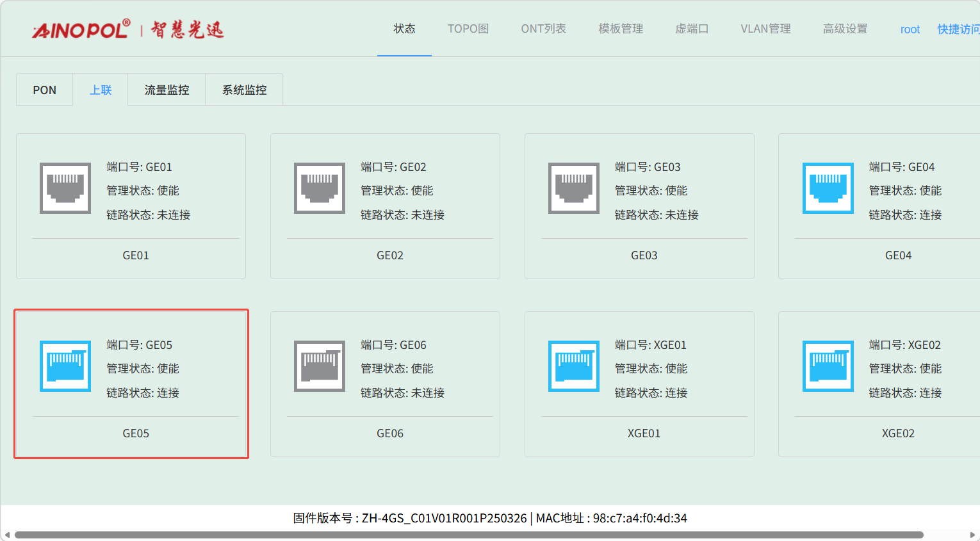The width and height of the screenshot is (980, 541).
Task: Select the GE03 port icon
Action: 574,188
